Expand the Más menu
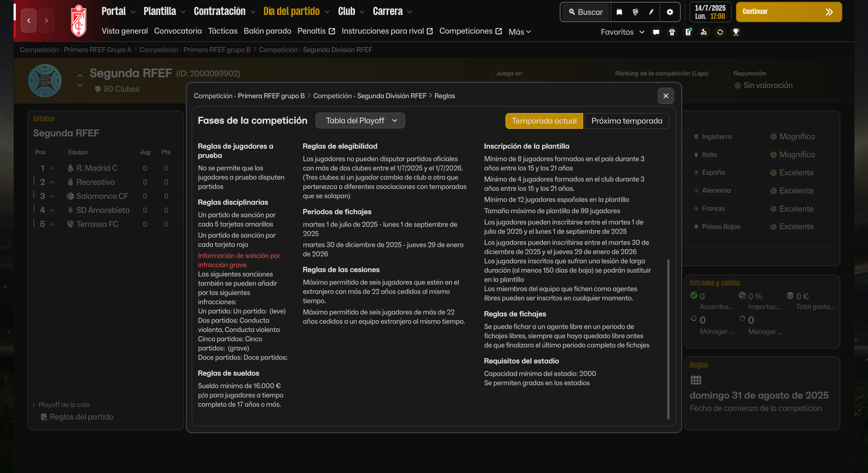Image resolution: width=868 pixels, height=473 pixels. pos(519,32)
